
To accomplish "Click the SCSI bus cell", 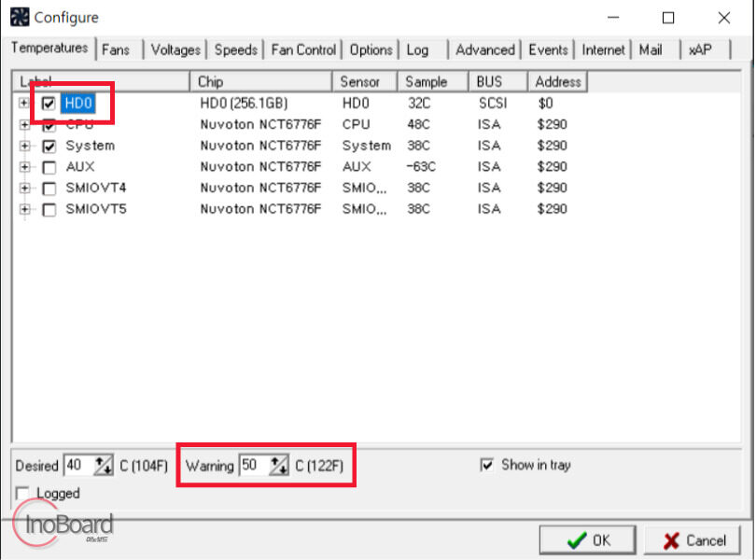I will click(493, 104).
